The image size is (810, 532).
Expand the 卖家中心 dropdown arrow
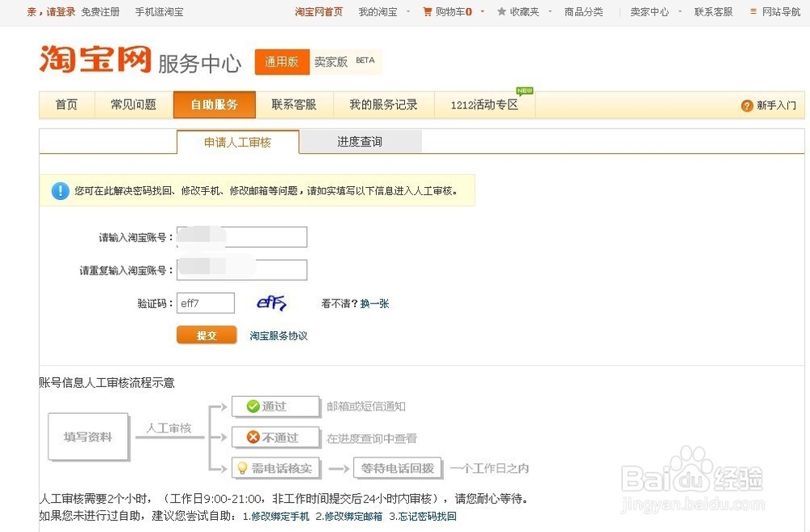[x=680, y=11]
